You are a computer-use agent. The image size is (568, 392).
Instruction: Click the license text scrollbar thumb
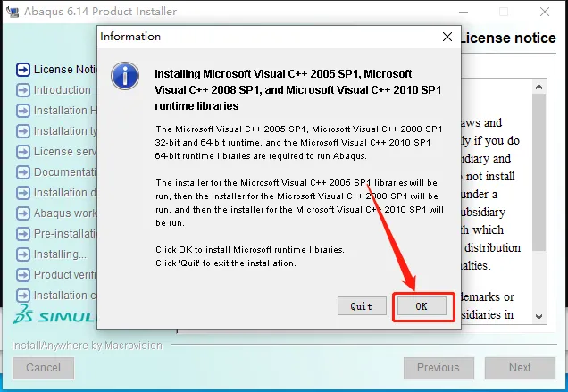(539, 172)
